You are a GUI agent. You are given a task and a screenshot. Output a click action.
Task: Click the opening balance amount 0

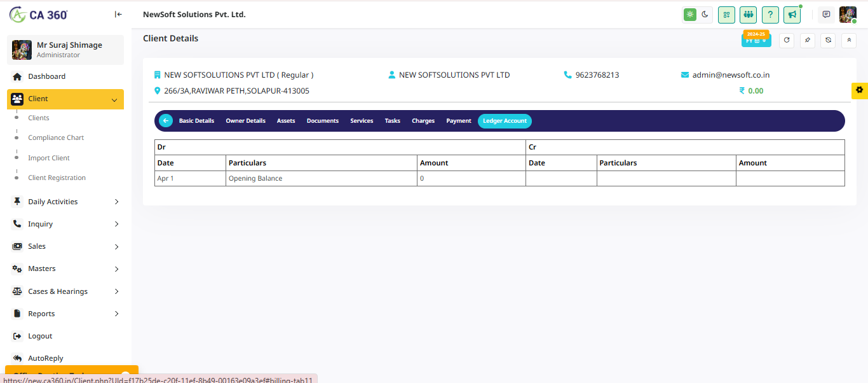point(422,179)
